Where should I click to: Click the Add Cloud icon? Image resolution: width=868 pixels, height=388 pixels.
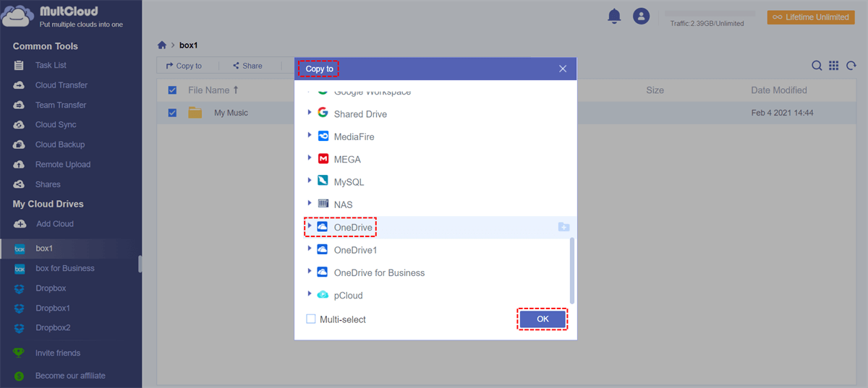[x=20, y=224]
